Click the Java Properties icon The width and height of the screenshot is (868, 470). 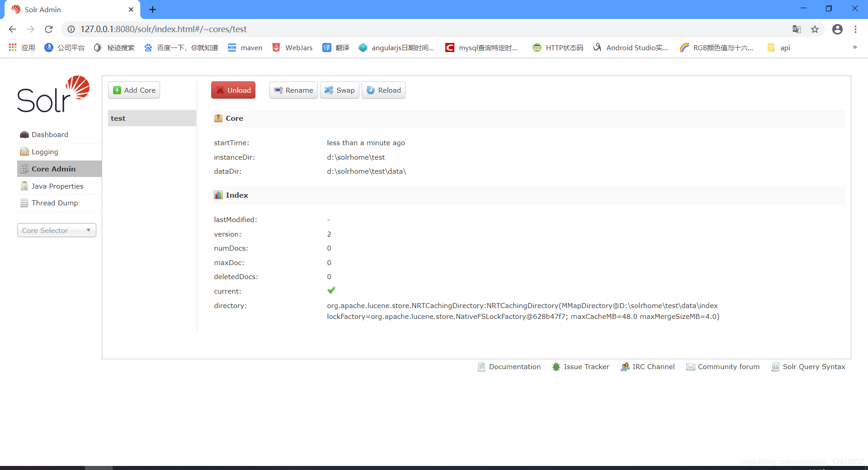24,186
